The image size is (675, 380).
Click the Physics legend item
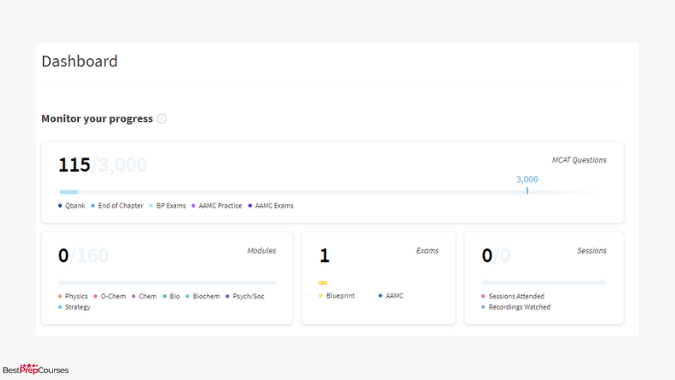[x=73, y=296]
